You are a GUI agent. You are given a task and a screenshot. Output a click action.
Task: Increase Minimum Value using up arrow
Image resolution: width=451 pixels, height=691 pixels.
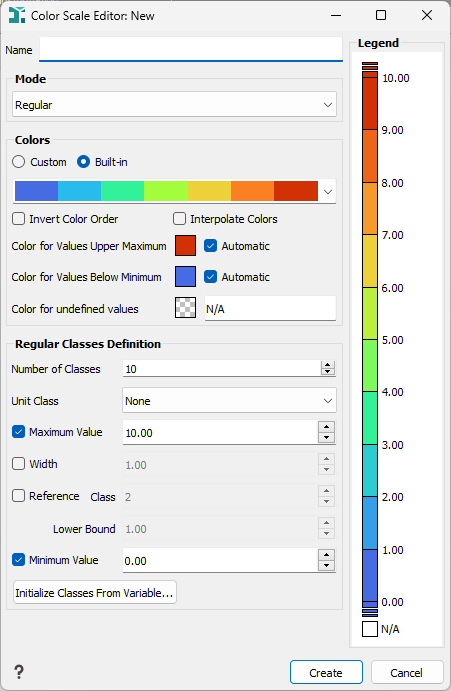click(x=326, y=555)
